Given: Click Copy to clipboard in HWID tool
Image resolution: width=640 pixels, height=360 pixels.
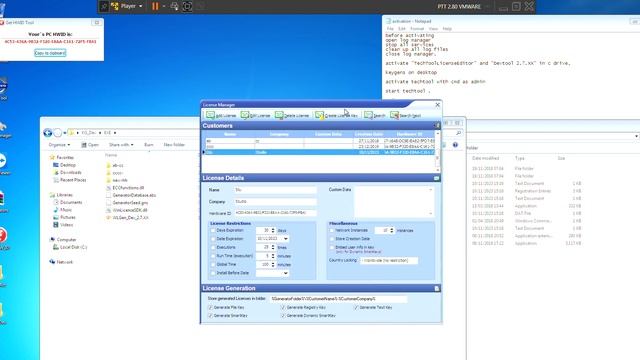Looking at the screenshot, I should [50, 53].
